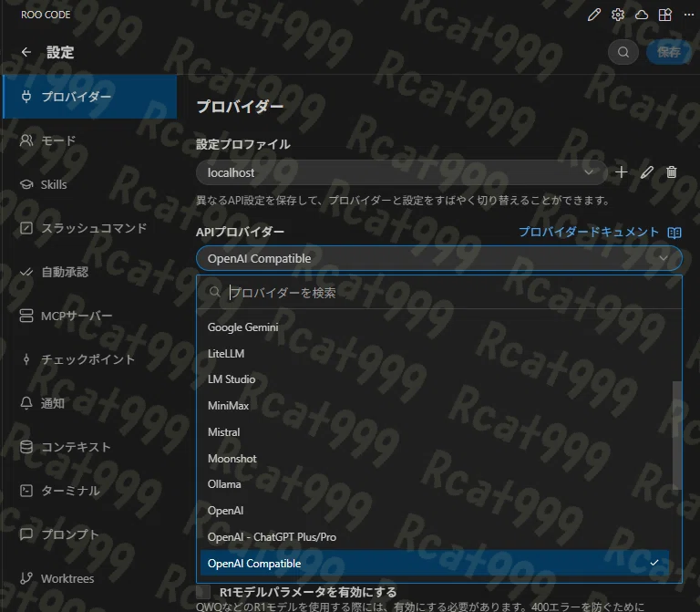Enable the R1モデルパラメータ checkbox
This screenshot has height=612, width=700.
203,592
